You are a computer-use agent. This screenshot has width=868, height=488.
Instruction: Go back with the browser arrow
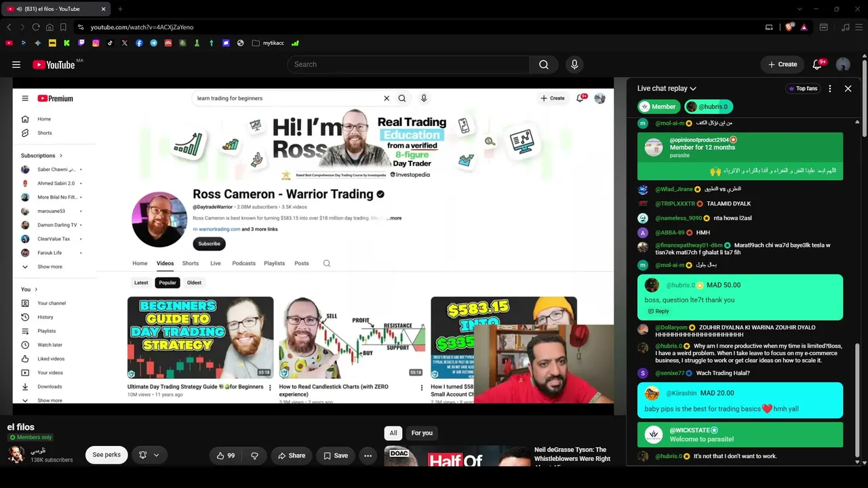(9, 27)
